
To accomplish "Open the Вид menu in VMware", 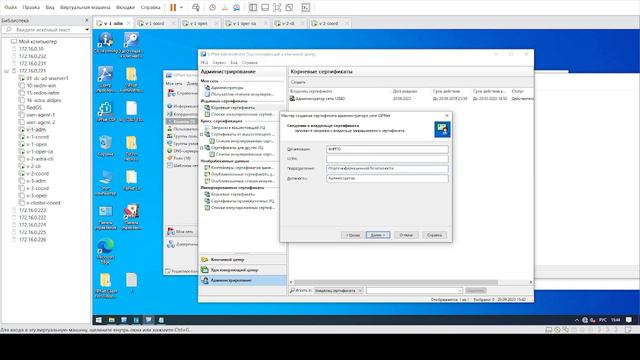I will 50,7.
